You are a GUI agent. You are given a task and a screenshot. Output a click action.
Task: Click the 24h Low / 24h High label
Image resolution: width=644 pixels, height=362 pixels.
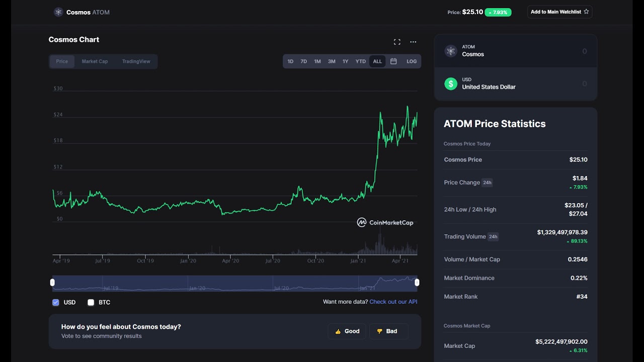pos(470,210)
